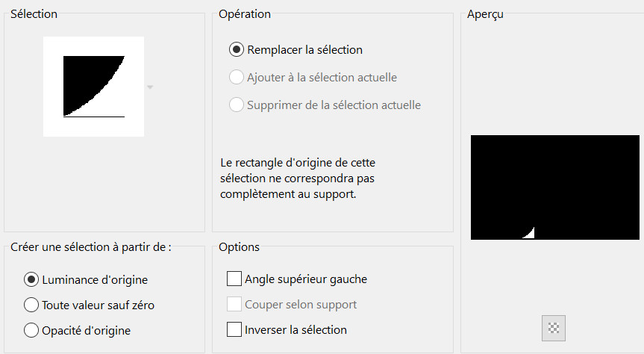This screenshot has height=354, width=644.
Task: Select Opacité d'origine radio button
Action: point(31,329)
